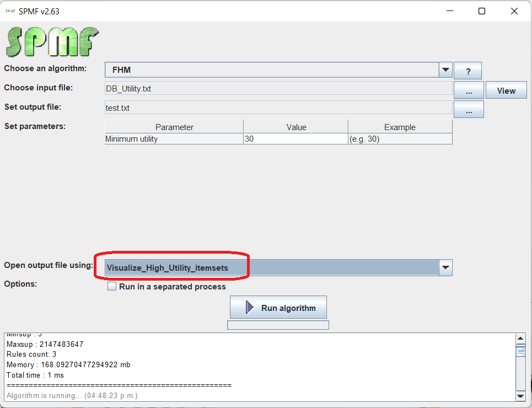Open algorithm help with the ? button
Screen dimensions: 532x408
467,71
